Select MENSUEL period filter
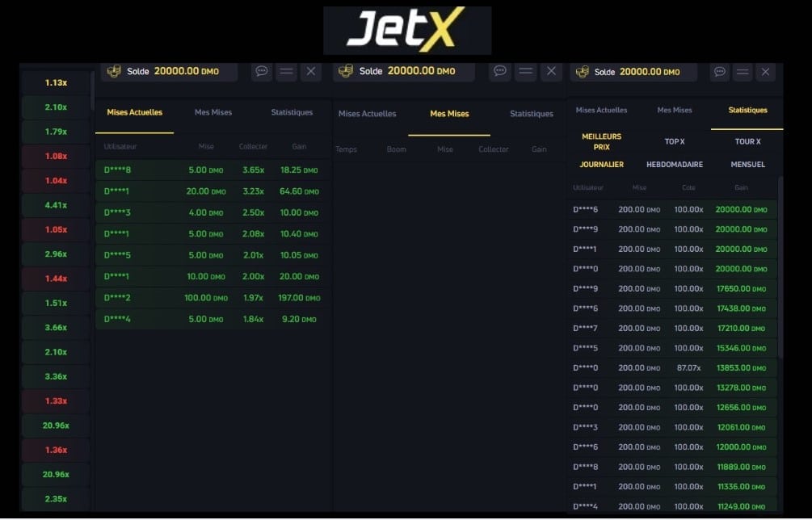812x520 pixels. (x=748, y=165)
